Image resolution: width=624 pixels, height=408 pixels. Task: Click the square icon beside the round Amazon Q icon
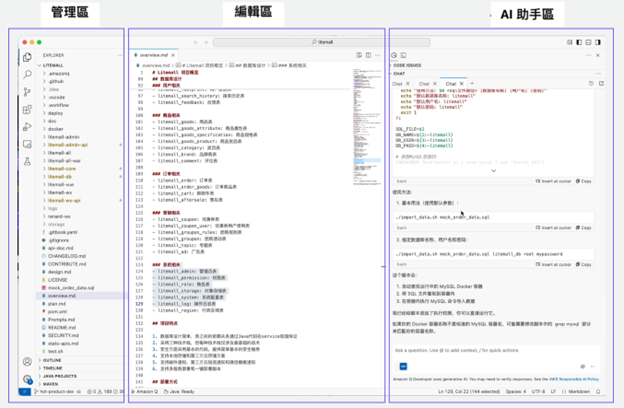point(403,55)
